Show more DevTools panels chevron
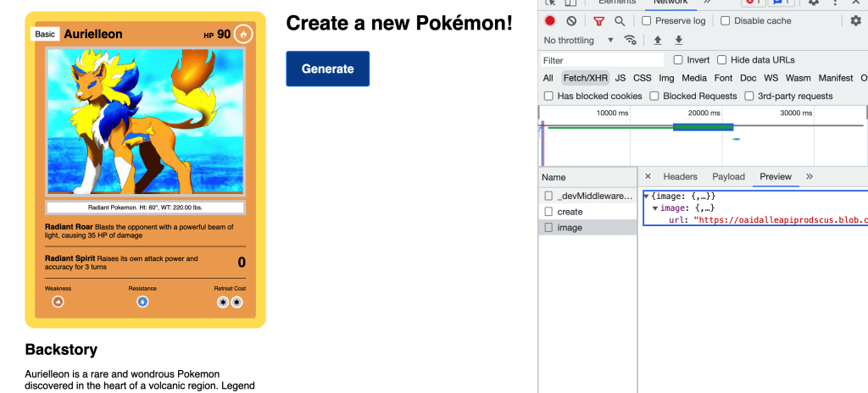 pyautogui.click(x=708, y=3)
